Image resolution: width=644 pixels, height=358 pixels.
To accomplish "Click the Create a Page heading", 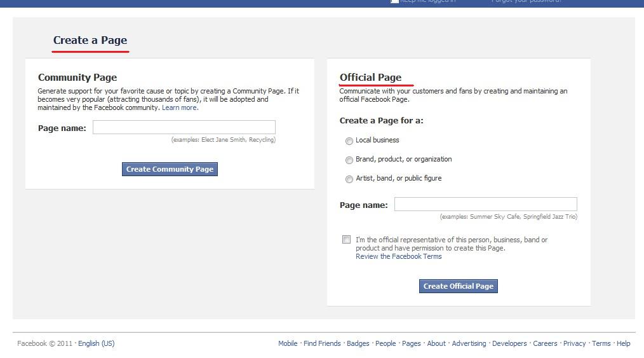I will (x=90, y=40).
